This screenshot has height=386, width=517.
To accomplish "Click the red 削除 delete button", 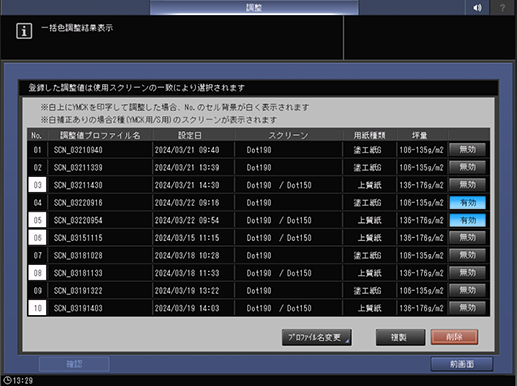I will pyautogui.click(x=454, y=337).
